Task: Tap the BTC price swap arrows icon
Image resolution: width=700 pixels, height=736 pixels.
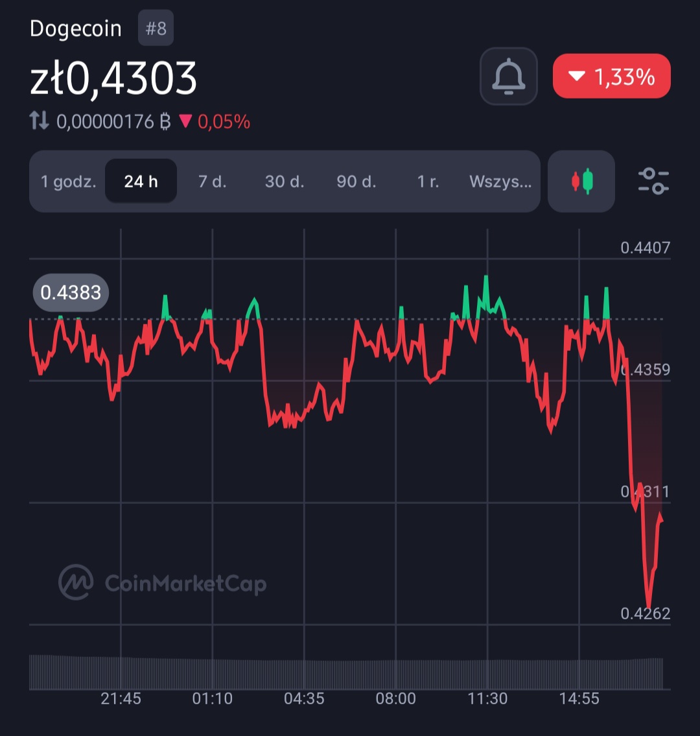Action: [x=40, y=121]
